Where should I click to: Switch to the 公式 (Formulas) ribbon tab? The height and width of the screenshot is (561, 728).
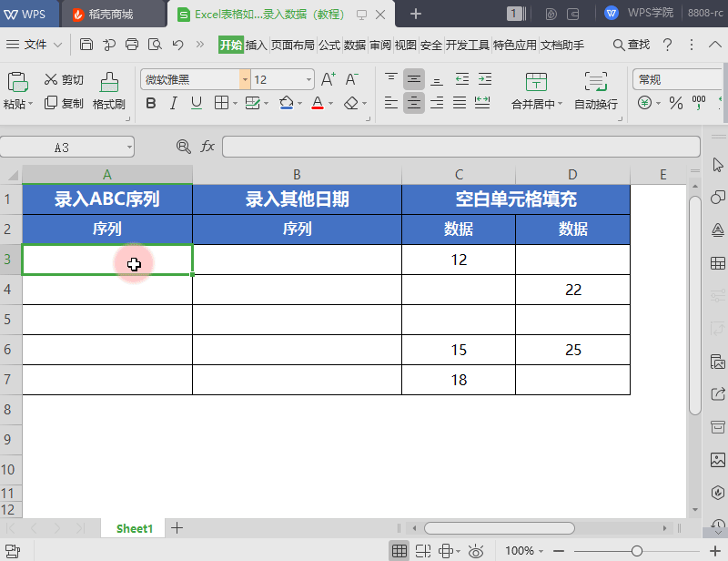point(329,45)
